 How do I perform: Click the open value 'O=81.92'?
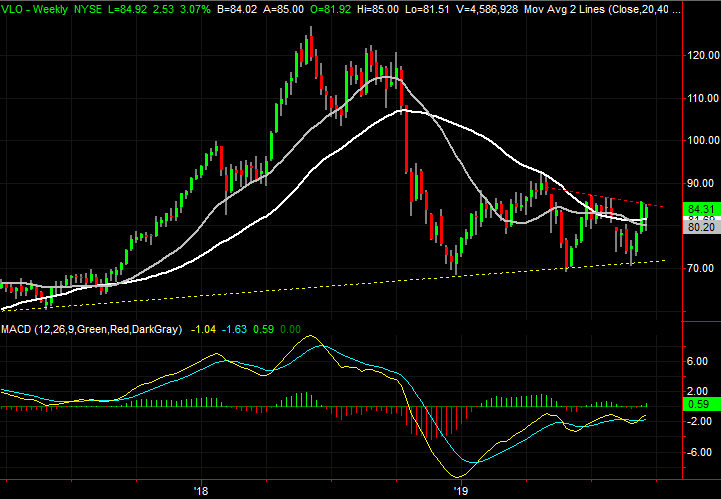click(x=332, y=9)
